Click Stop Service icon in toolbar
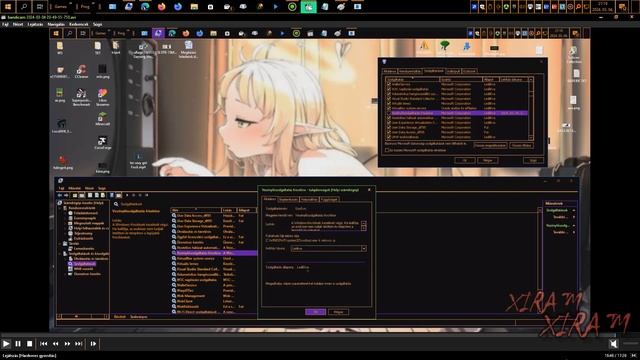Image resolution: width=640 pixels, height=360 pixels. coord(133,196)
